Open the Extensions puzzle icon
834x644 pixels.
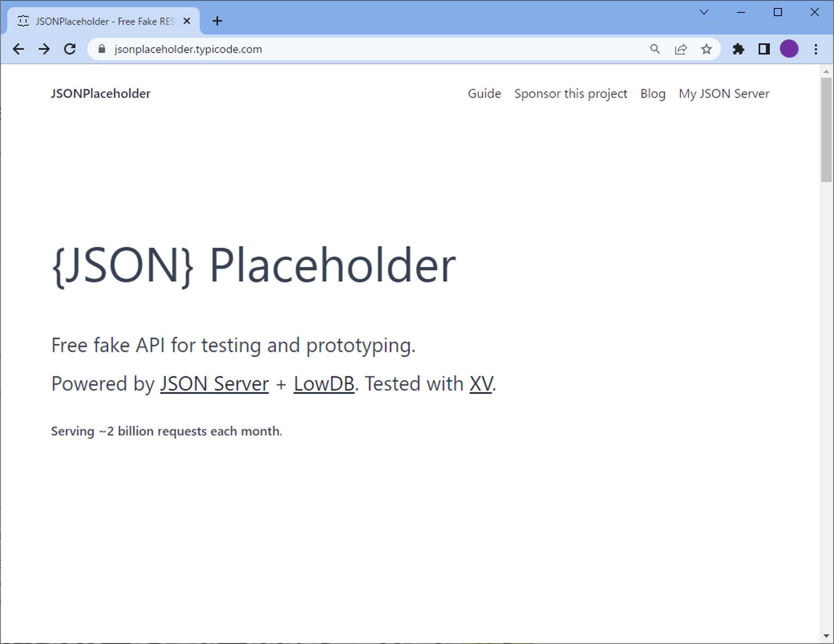click(738, 49)
